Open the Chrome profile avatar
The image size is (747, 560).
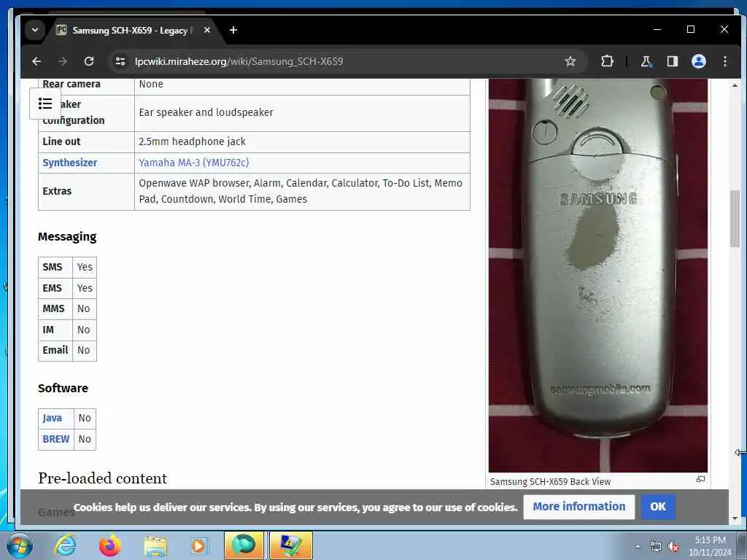[x=698, y=61]
